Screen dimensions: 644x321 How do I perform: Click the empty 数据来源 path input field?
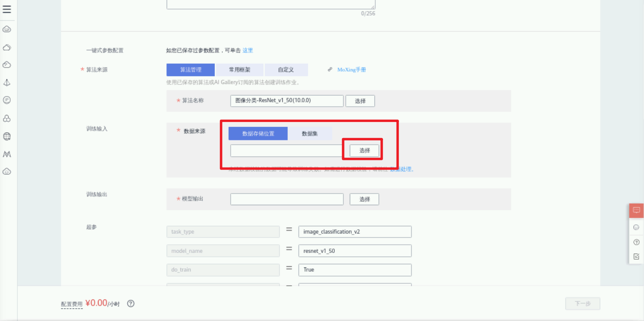287,151
